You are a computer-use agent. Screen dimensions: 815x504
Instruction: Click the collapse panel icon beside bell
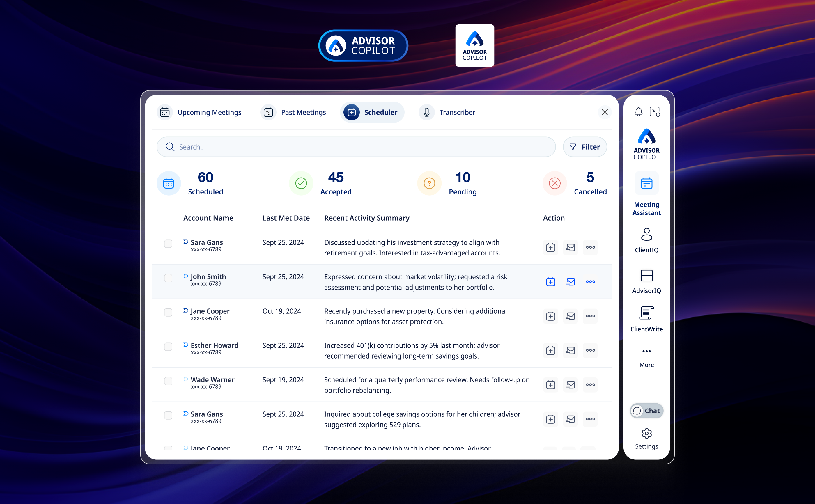pyautogui.click(x=654, y=112)
